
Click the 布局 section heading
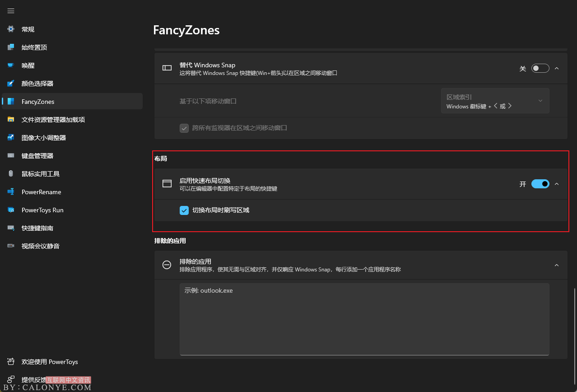coord(161,159)
